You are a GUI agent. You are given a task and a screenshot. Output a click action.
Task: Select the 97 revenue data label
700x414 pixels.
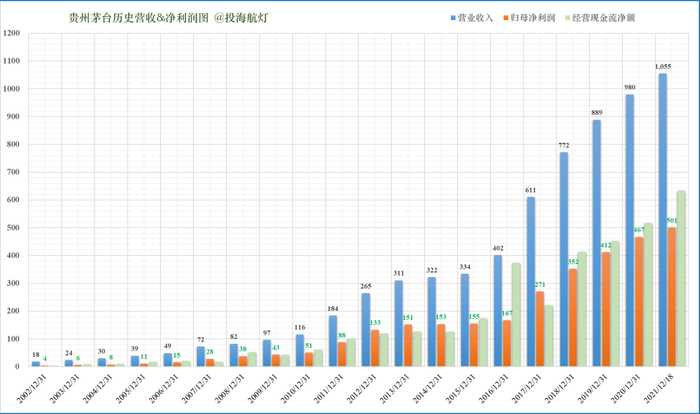(267, 333)
